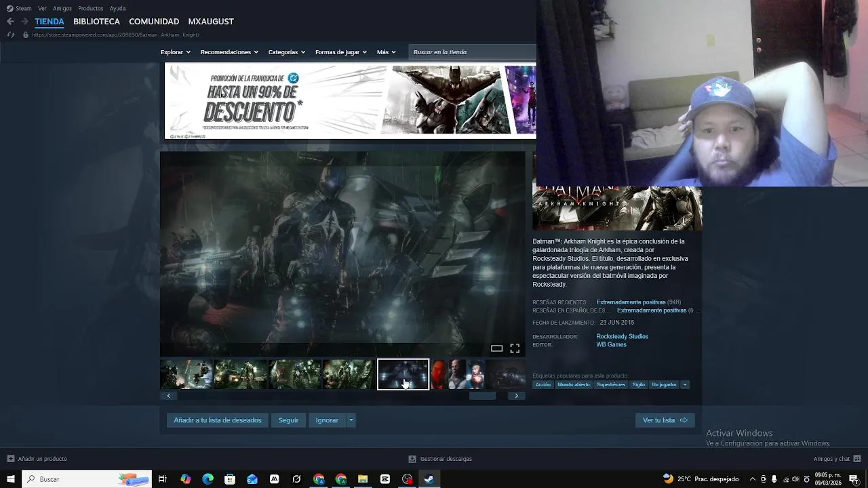This screenshot has height=488, width=868.
Task: Select the second screenshot thumbnail
Action: pyautogui.click(x=240, y=374)
